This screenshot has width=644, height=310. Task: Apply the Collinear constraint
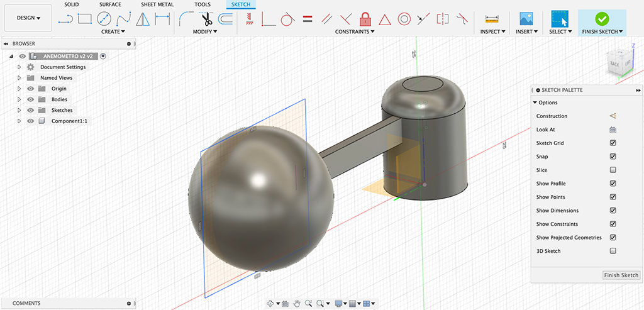point(423,18)
